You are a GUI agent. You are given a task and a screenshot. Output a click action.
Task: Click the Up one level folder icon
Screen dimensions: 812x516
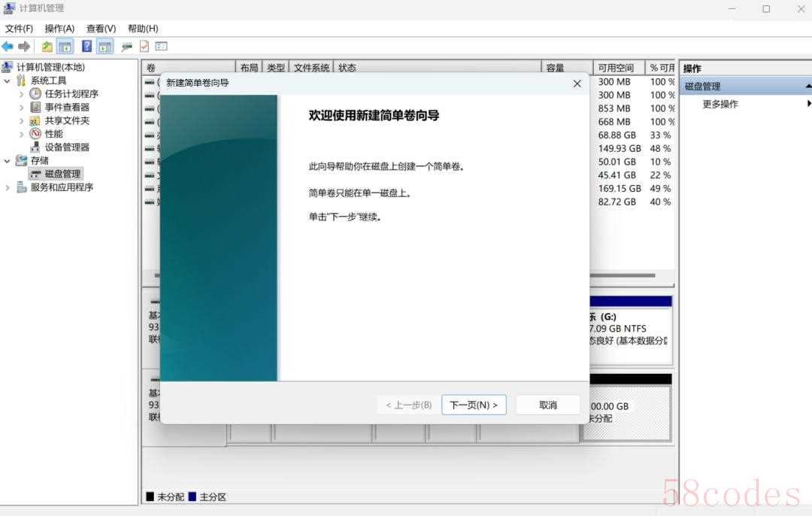coord(47,47)
